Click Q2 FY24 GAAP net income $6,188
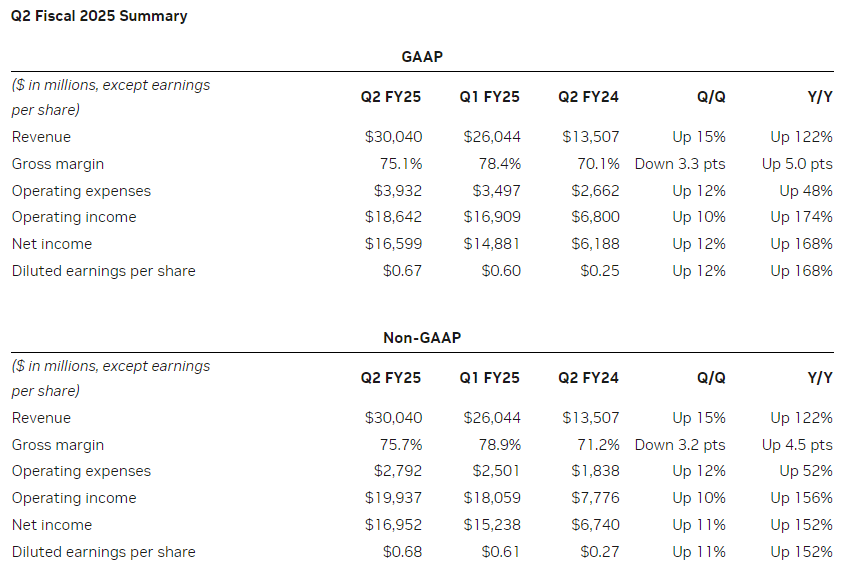 pyautogui.click(x=595, y=244)
